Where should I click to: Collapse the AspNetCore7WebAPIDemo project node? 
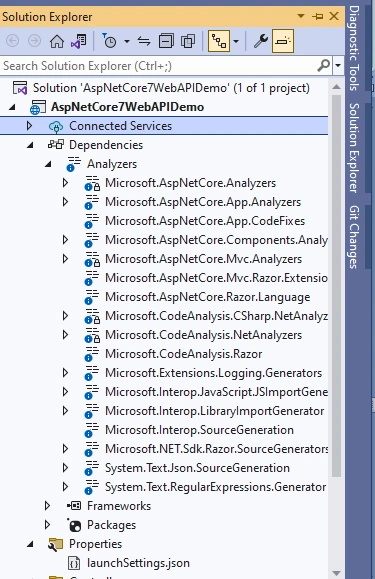pos(13,107)
